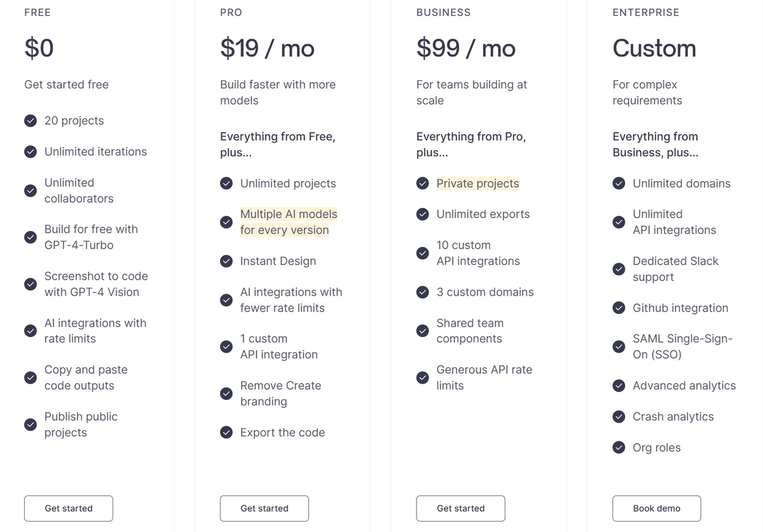Click the check icon beside Instant Design
The width and height of the screenshot is (763, 532).
point(226,261)
